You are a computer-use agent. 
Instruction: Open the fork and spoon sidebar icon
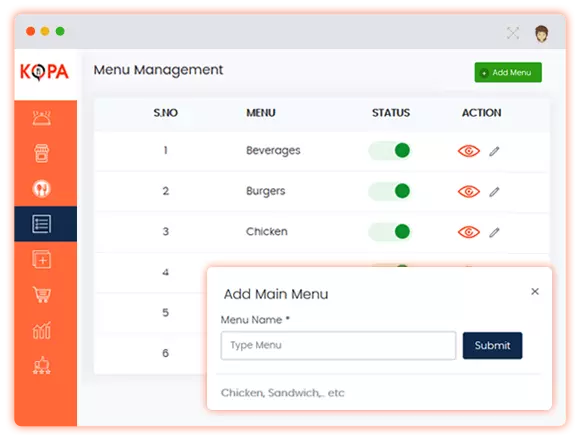tap(42, 189)
